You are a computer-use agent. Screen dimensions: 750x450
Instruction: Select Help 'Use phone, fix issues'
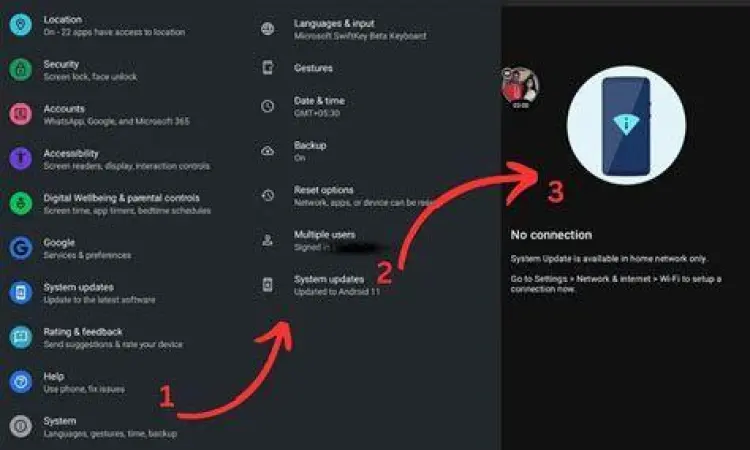pyautogui.click(x=84, y=383)
